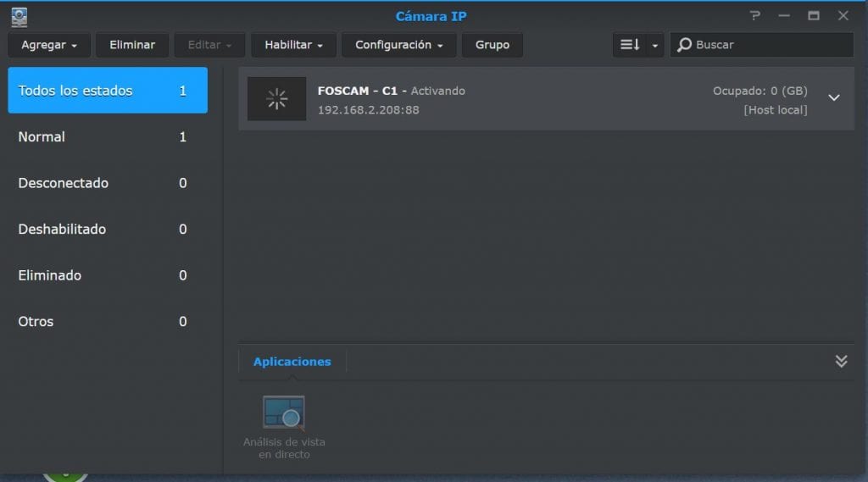Click the IP address 192.168.2.208:88
Screen dimensions: 868x482
pyautogui.click(x=369, y=109)
